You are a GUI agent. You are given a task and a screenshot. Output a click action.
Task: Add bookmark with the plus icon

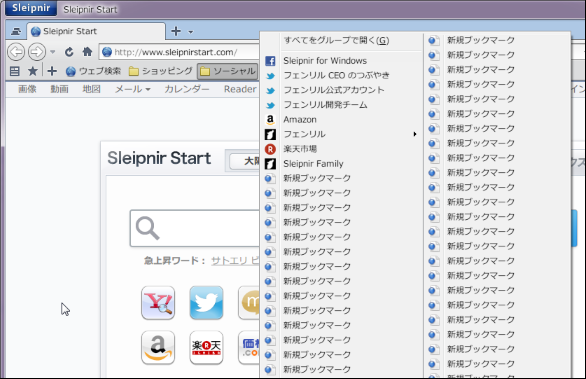(x=52, y=71)
